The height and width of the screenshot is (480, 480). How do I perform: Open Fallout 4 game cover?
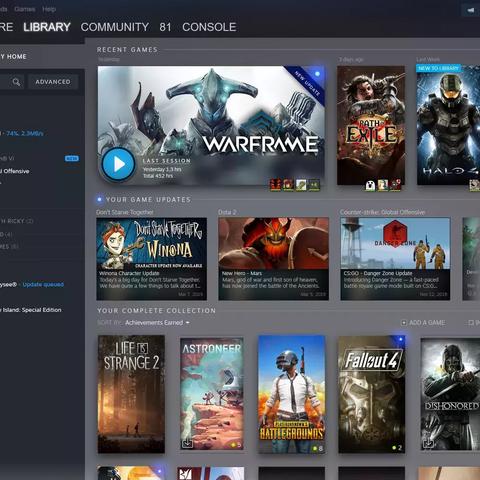[x=372, y=394]
